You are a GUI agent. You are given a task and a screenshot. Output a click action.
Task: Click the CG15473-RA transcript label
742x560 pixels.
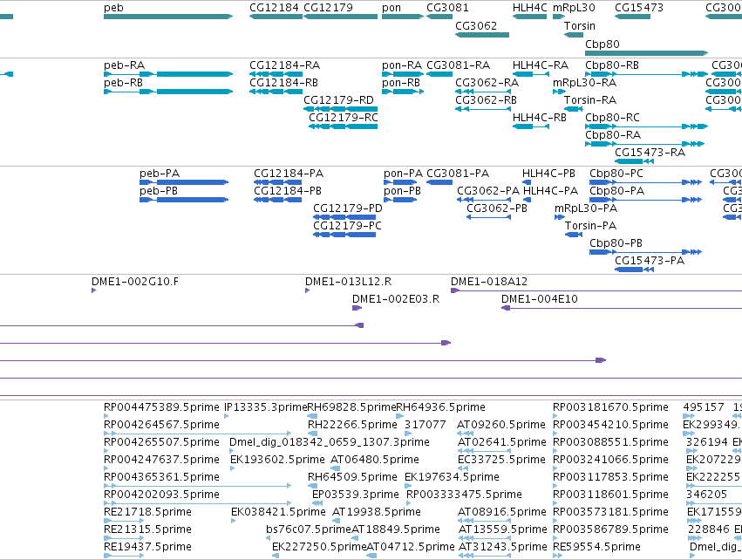[x=650, y=153]
